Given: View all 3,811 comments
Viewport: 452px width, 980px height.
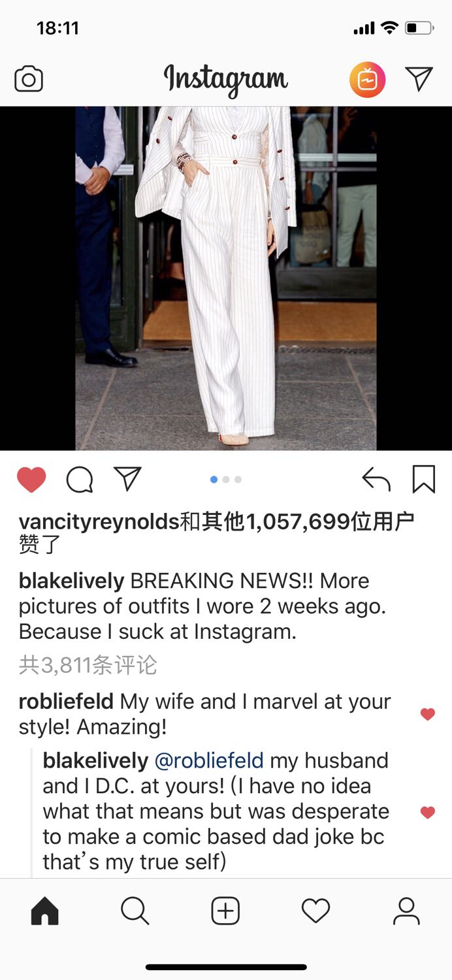Looking at the screenshot, I should [88, 665].
